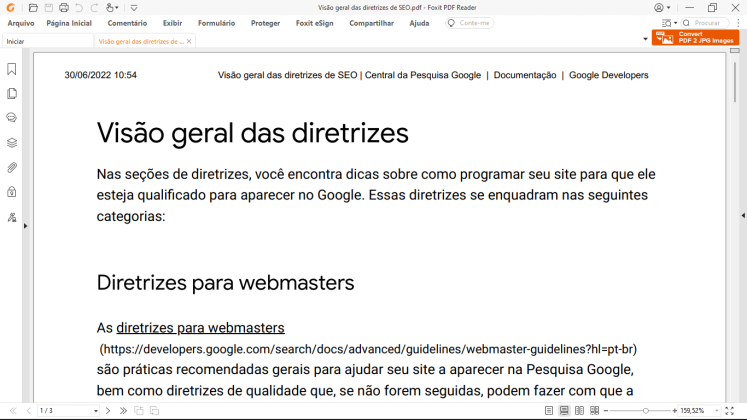Click the split view icon above the scrollbar

coord(735,50)
